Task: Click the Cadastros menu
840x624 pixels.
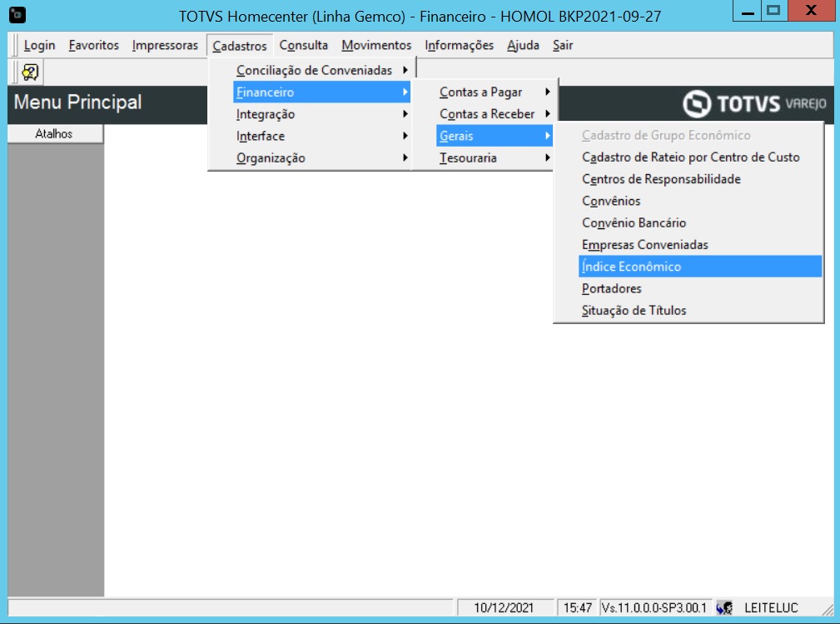Action: click(240, 46)
